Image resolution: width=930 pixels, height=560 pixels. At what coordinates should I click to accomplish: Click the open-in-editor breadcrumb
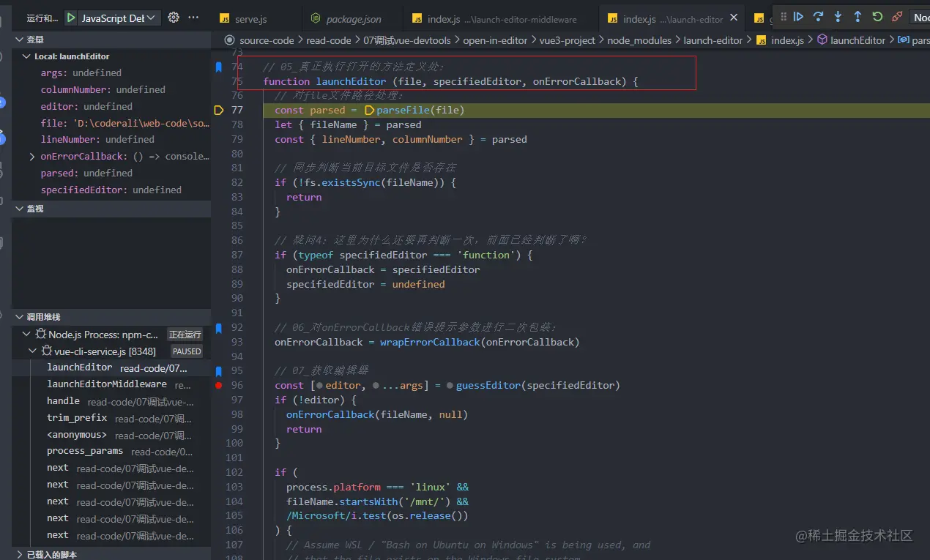[495, 40]
